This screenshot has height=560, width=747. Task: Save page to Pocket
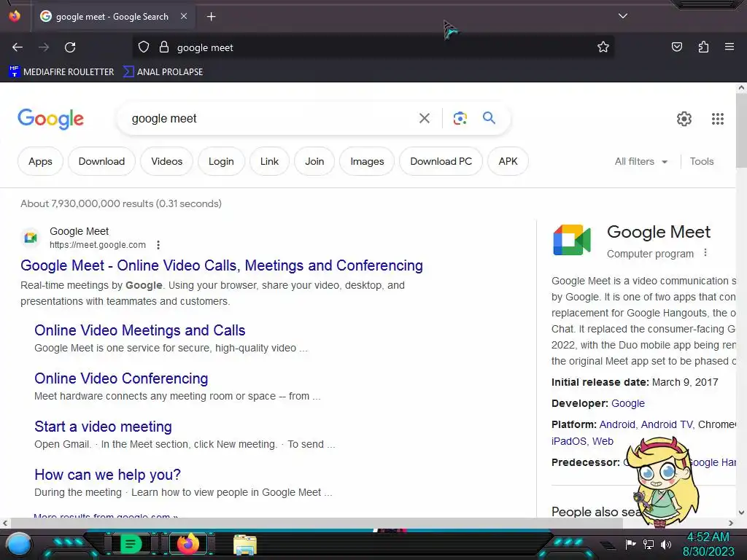pos(676,47)
